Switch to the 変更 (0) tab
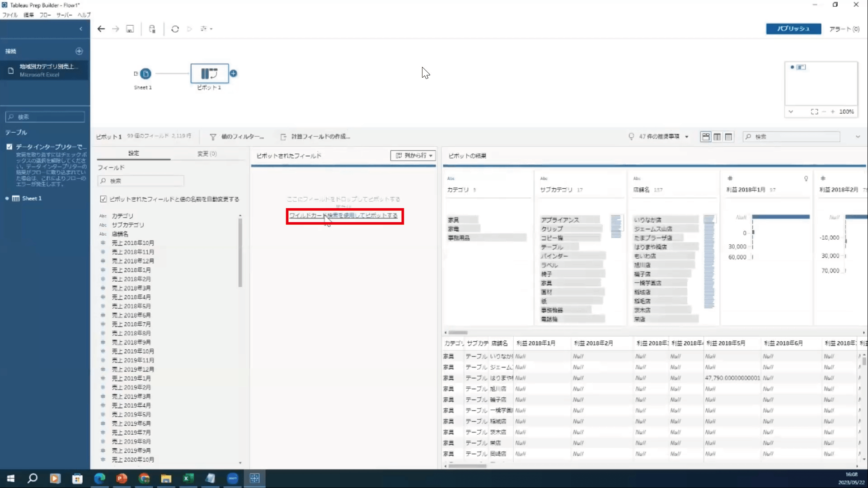This screenshot has width=868, height=488. pyautogui.click(x=207, y=153)
